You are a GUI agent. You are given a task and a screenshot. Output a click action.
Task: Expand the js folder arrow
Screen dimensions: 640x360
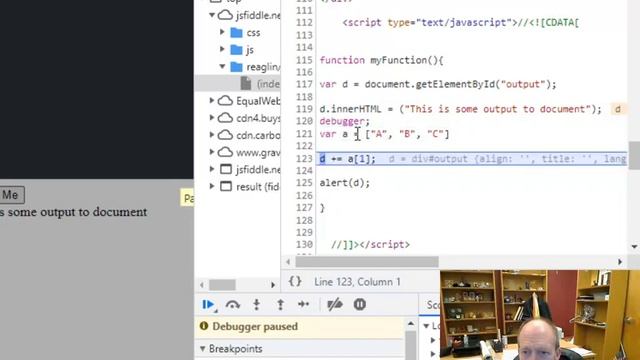point(222,49)
